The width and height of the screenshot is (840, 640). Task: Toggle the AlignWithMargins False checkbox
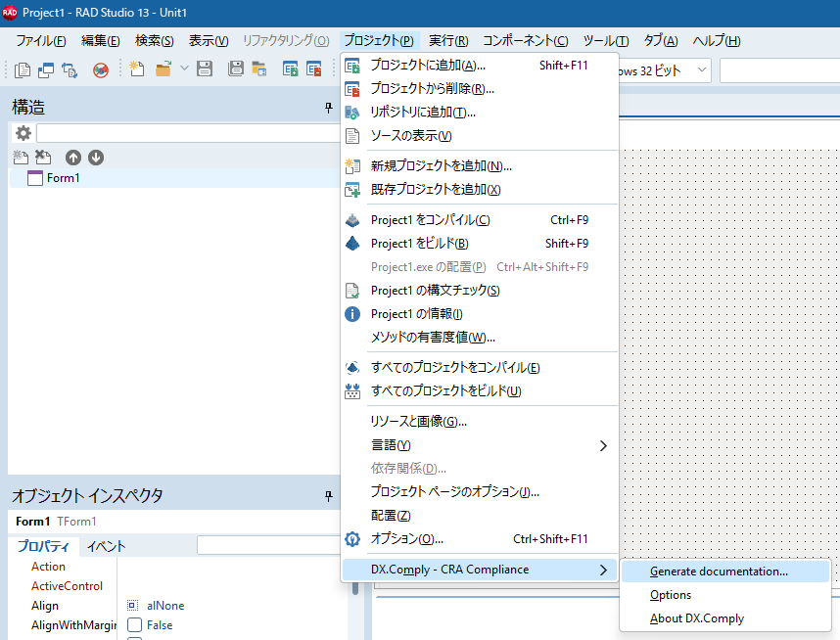coord(134,625)
